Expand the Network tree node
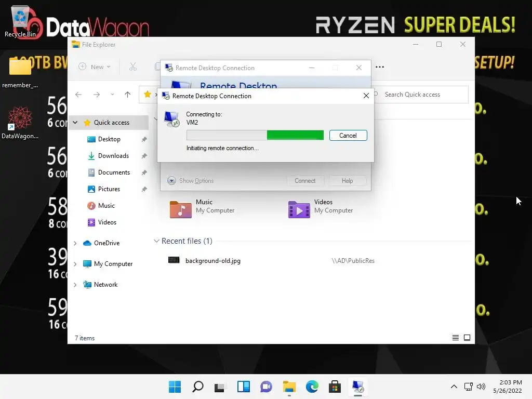 tap(75, 285)
